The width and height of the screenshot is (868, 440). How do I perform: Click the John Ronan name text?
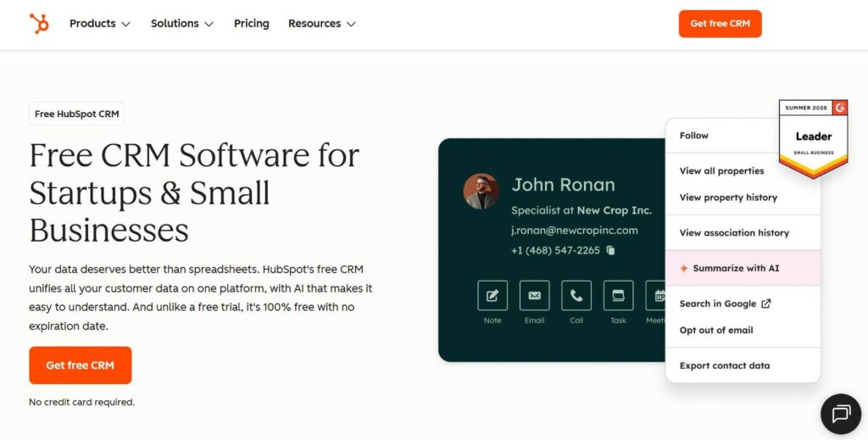pos(563,185)
